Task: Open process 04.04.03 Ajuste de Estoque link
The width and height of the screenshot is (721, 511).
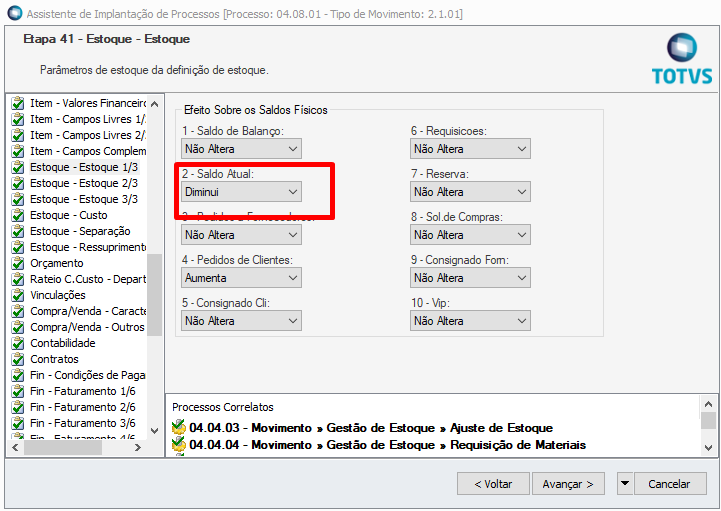Action: click(x=371, y=428)
